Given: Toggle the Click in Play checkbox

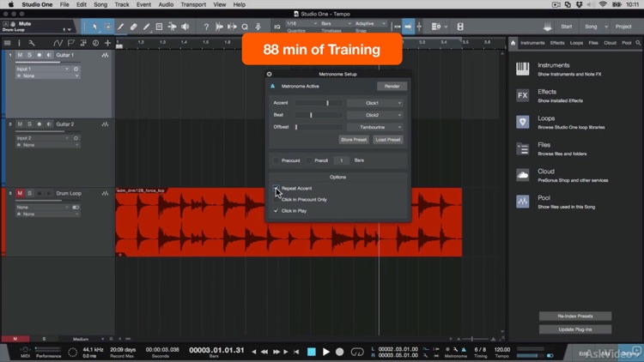Looking at the screenshot, I should [x=276, y=210].
